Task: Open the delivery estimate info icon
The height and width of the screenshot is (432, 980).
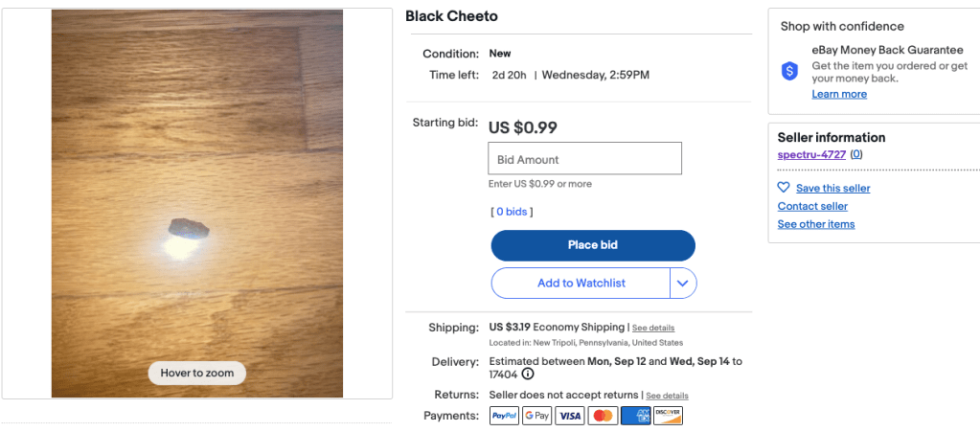Action: click(528, 375)
